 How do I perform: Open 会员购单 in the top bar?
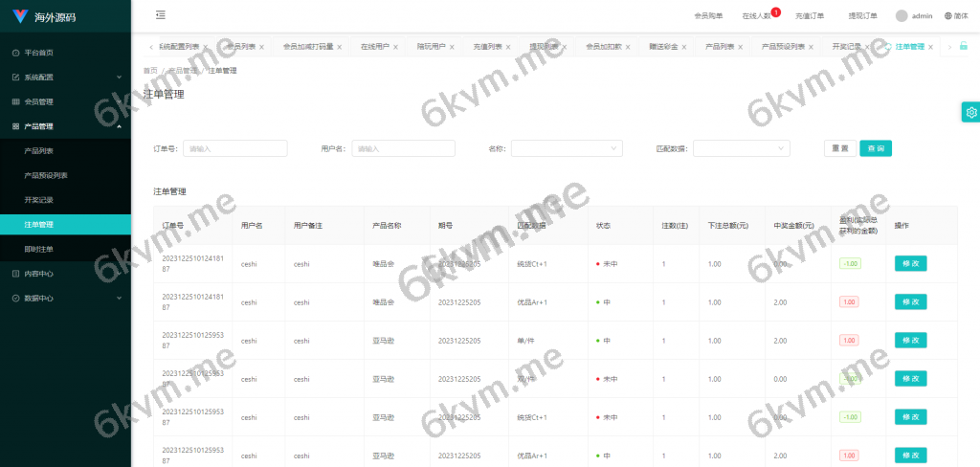point(708,16)
